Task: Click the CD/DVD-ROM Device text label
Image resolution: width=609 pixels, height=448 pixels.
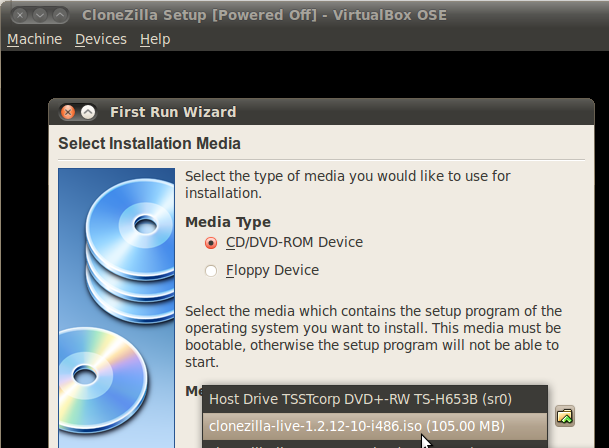Action: coord(294,242)
